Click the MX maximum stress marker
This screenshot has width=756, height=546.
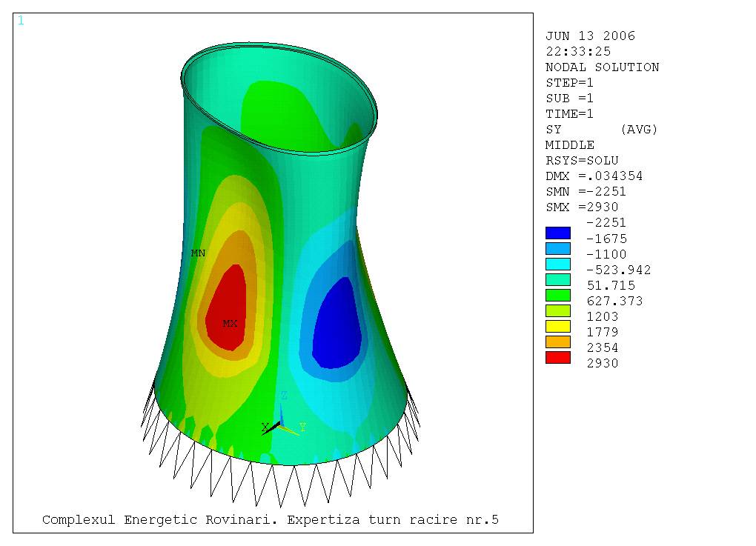(x=230, y=324)
